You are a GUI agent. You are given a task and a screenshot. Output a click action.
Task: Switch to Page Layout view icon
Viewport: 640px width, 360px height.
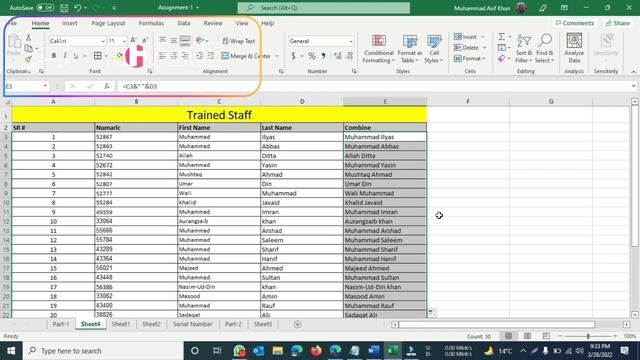(x=527, y=336)
